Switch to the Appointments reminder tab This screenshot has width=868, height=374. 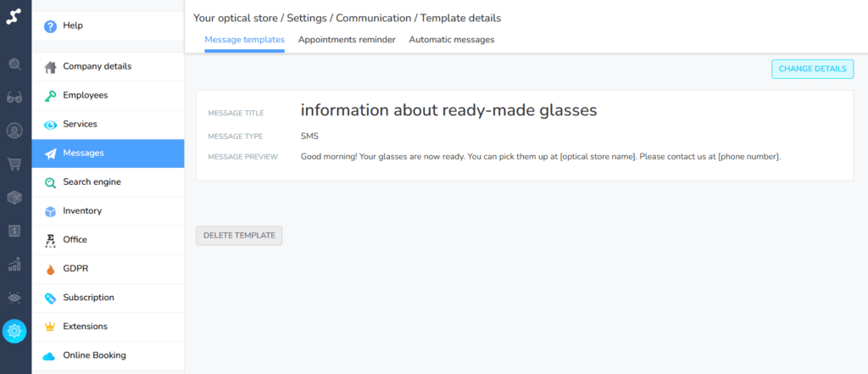347,40
